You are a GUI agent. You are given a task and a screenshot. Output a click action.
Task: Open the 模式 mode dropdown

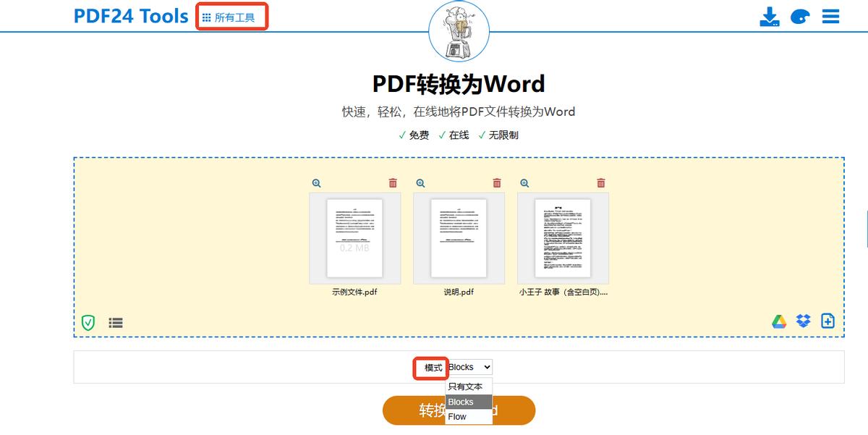pos(469,367)
